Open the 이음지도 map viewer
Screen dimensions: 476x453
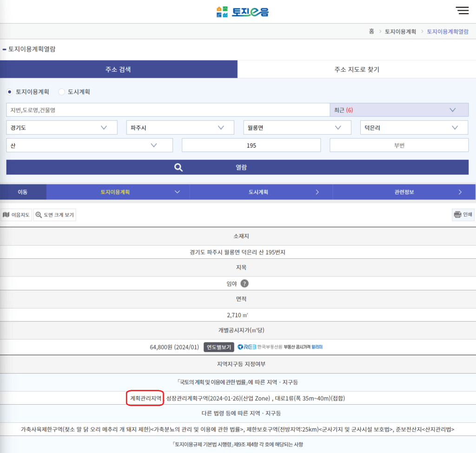[x=16, y=215]
